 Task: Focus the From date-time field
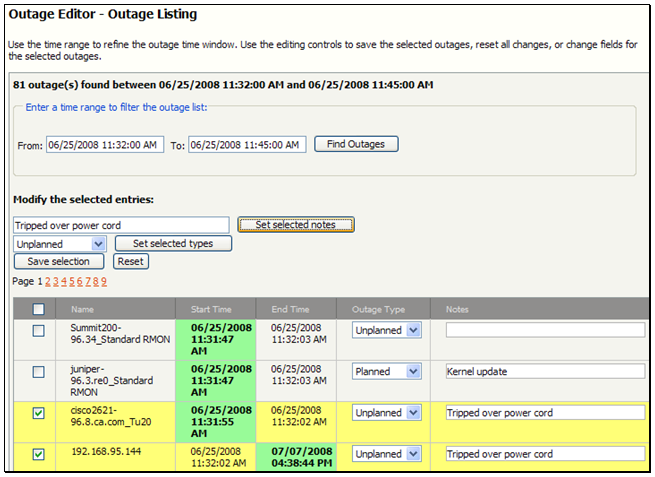(105, 145)
